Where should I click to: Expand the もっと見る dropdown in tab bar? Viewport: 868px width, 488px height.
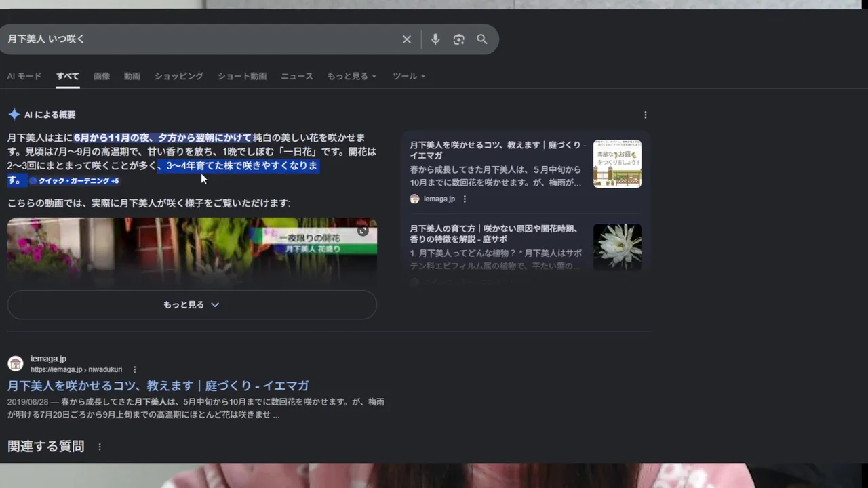click(x=351, y=76)
